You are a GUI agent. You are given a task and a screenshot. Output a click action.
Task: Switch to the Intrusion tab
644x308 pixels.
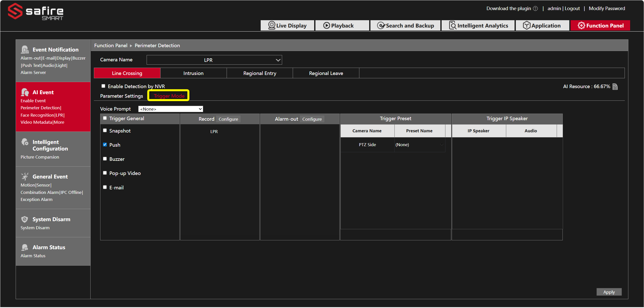[x=193, y=73]
